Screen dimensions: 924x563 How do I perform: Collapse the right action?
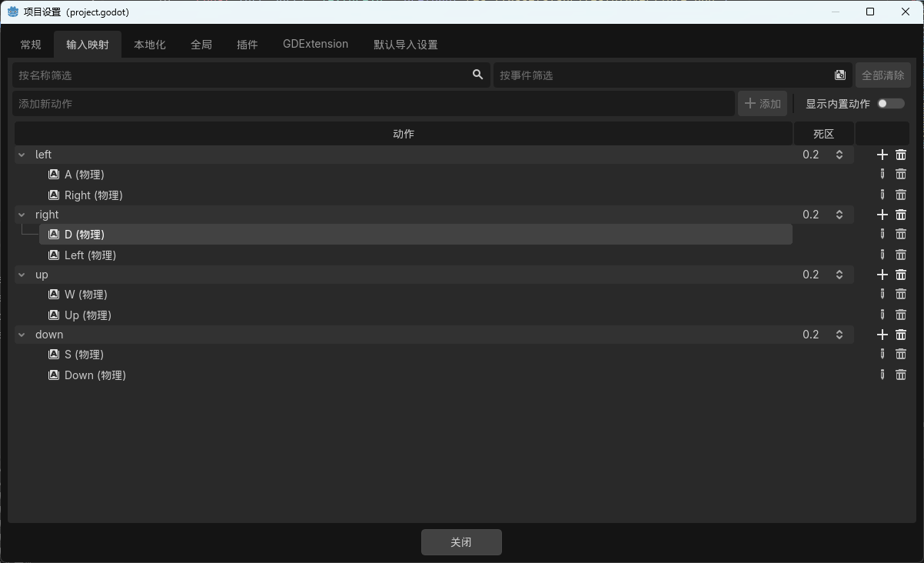tap(22, 215)
